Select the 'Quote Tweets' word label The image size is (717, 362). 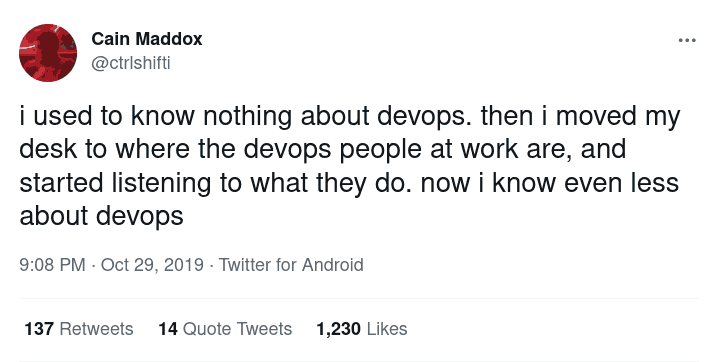coord(237,329)
